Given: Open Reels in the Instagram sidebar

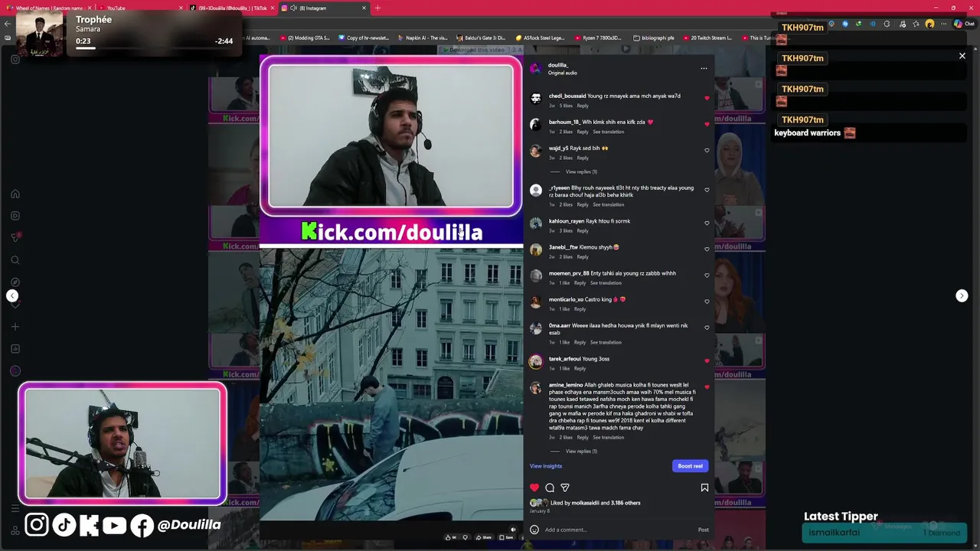Looking at the screenshot, I should [x=15, y=216].
